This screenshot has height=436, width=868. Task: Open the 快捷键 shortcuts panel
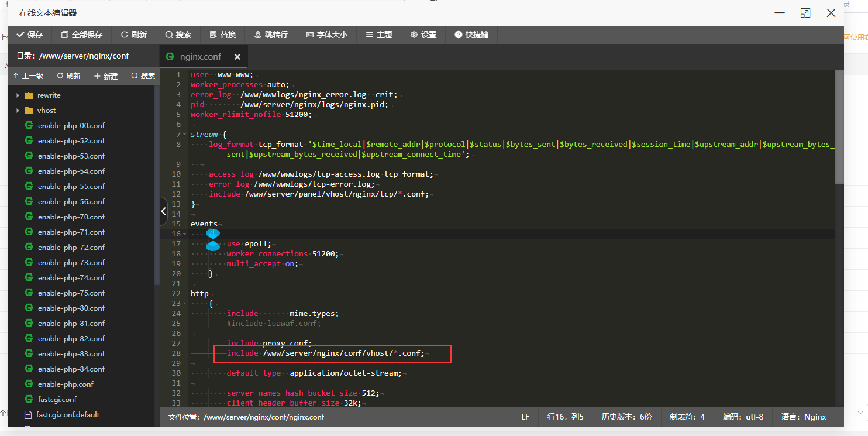[471, 35]
